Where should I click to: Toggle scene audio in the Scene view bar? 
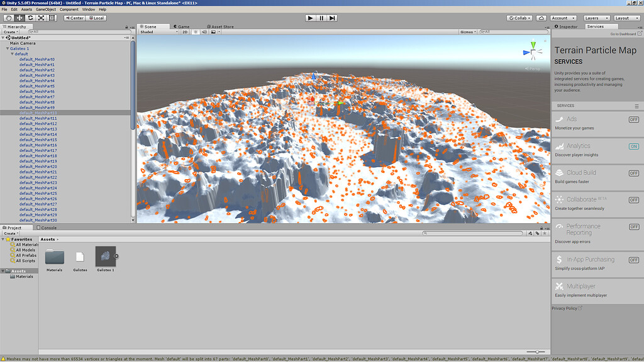coord(204,32)
